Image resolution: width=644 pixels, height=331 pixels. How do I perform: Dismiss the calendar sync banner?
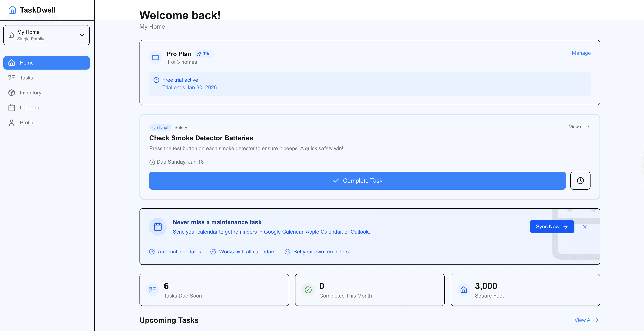(585, 226)
